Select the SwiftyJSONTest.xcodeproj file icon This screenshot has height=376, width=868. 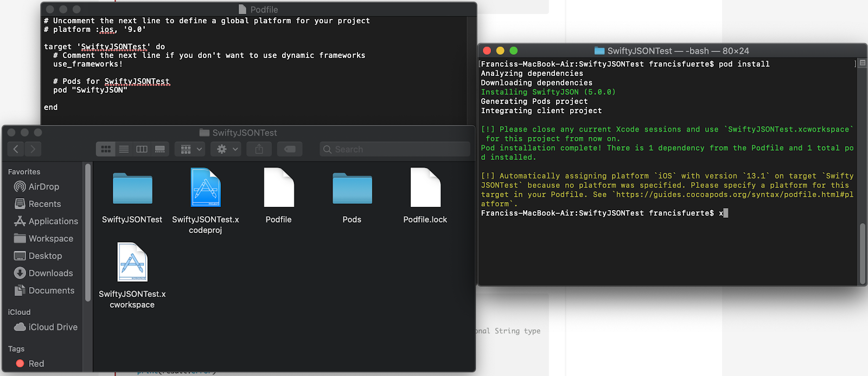click(206, 187)
